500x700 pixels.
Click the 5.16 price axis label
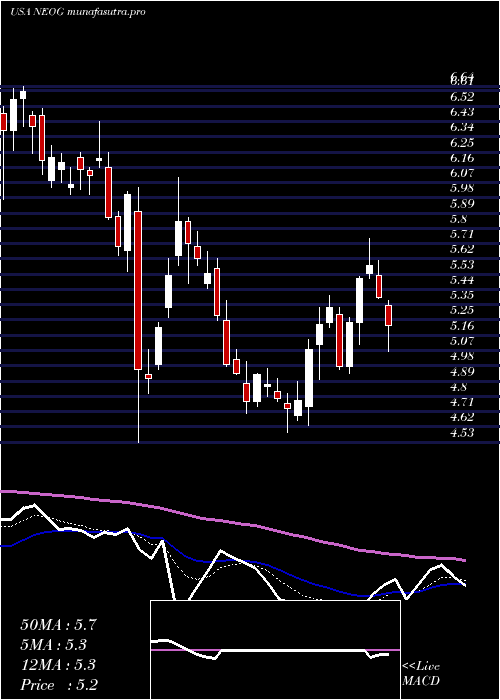pyautogui.click(x=462, y=326)
